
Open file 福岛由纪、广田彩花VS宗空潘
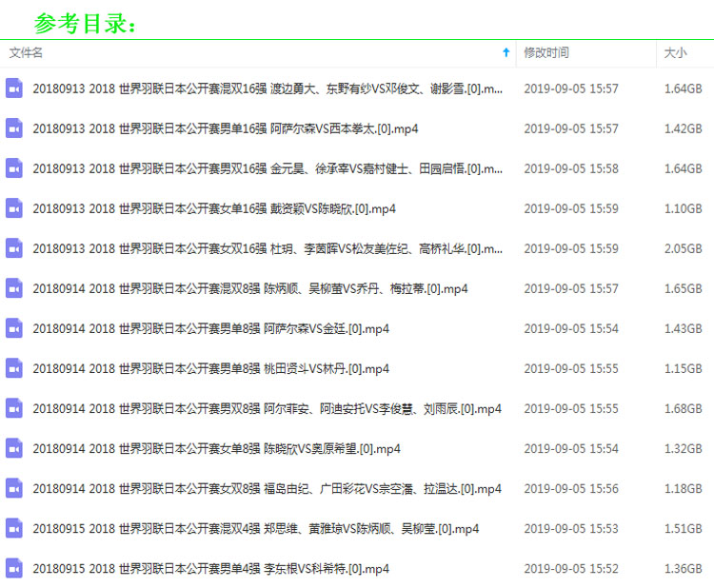point(267,489)
